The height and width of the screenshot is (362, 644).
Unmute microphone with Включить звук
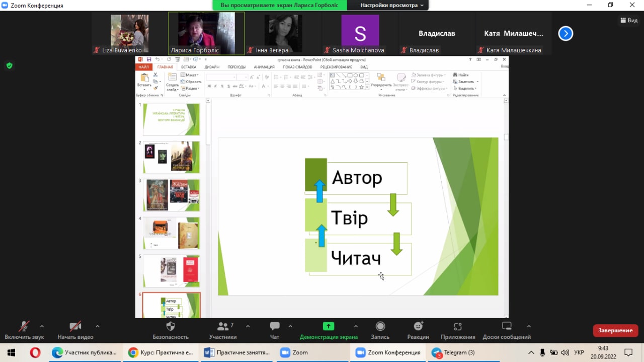point(24,327)
